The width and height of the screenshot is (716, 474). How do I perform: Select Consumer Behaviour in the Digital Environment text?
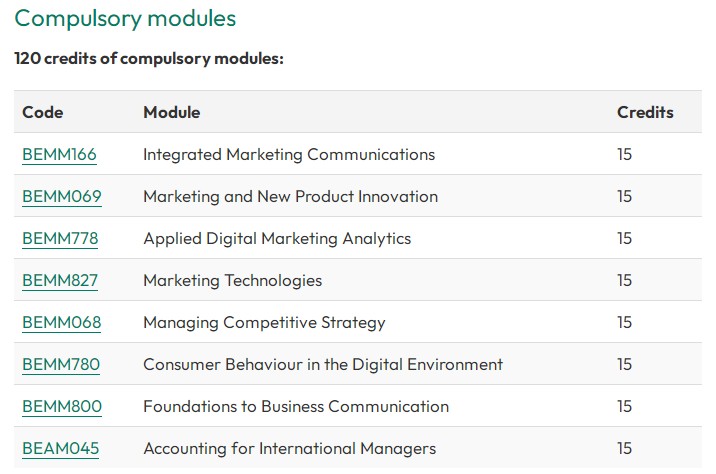tap(323, 364)
